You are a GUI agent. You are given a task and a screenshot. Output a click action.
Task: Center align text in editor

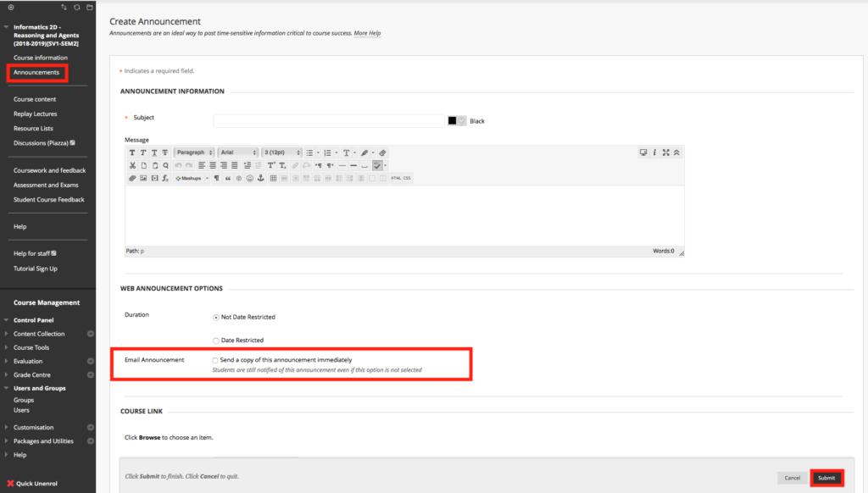(213, 165)
